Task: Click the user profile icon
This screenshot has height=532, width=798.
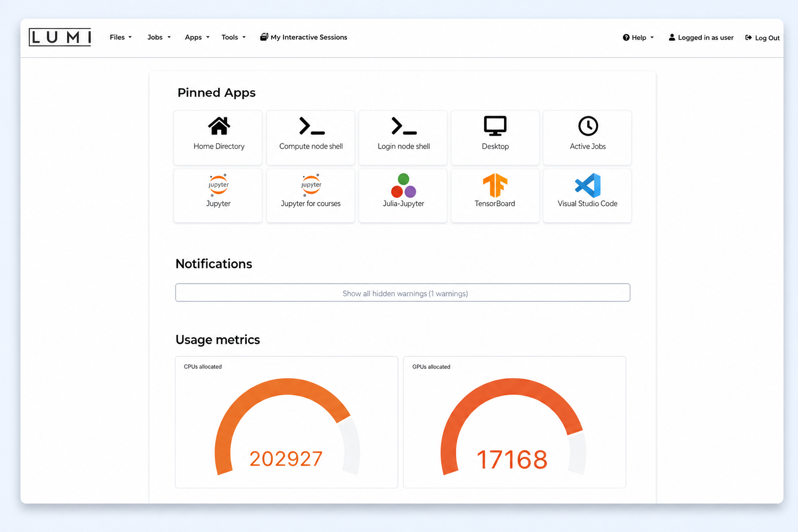Action: tap(672, 37)
